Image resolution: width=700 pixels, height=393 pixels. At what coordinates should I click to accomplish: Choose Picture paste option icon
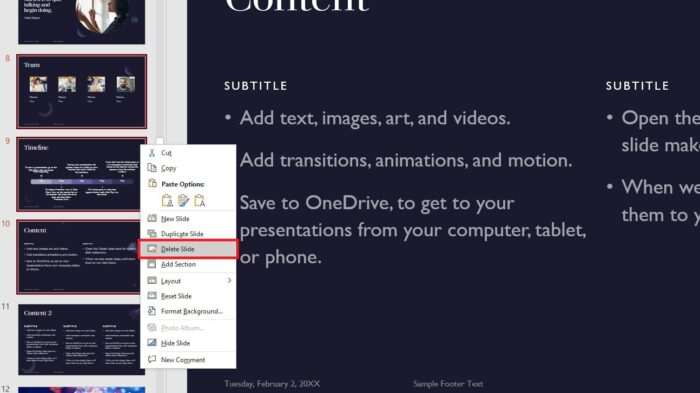click(x=199, y=201)
